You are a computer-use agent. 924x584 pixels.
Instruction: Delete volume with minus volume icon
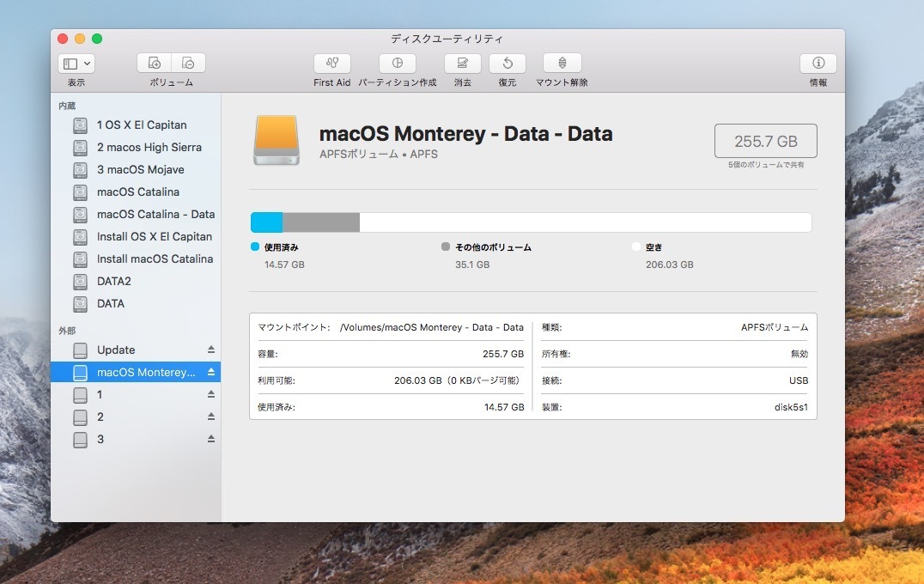(188, 64)
